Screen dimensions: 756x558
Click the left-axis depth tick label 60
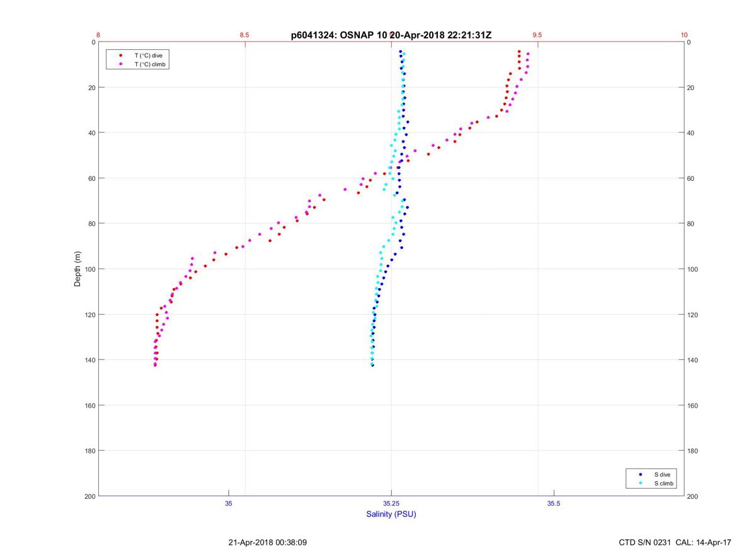(91, 178)
